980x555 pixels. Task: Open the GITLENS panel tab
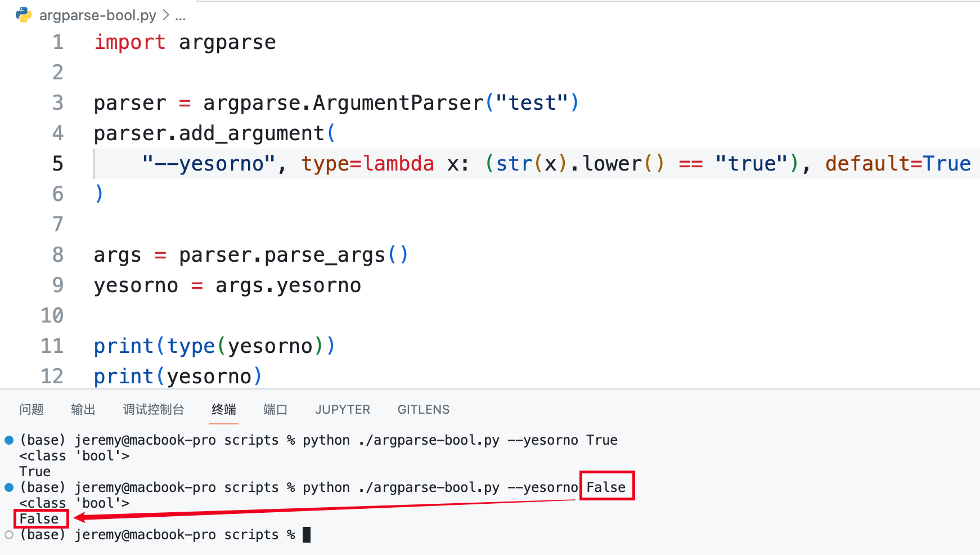pos(423,410)
